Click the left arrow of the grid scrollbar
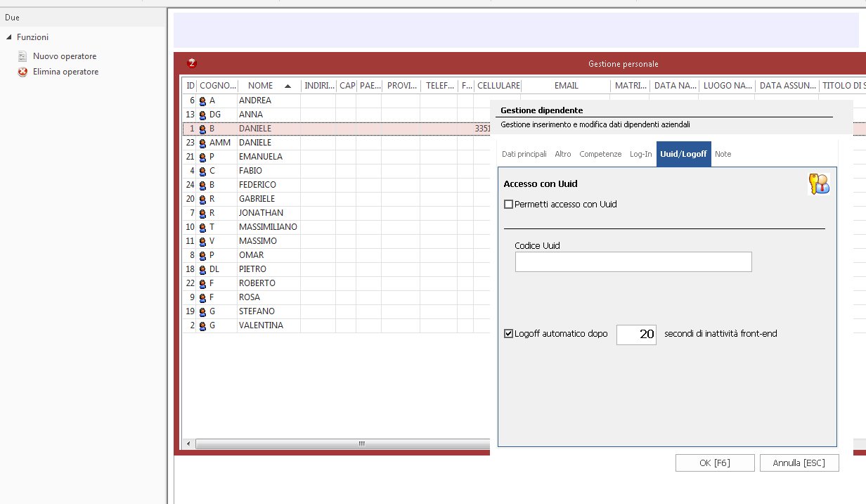The height and width of the screenshot is (504, 866). point(188,444)
